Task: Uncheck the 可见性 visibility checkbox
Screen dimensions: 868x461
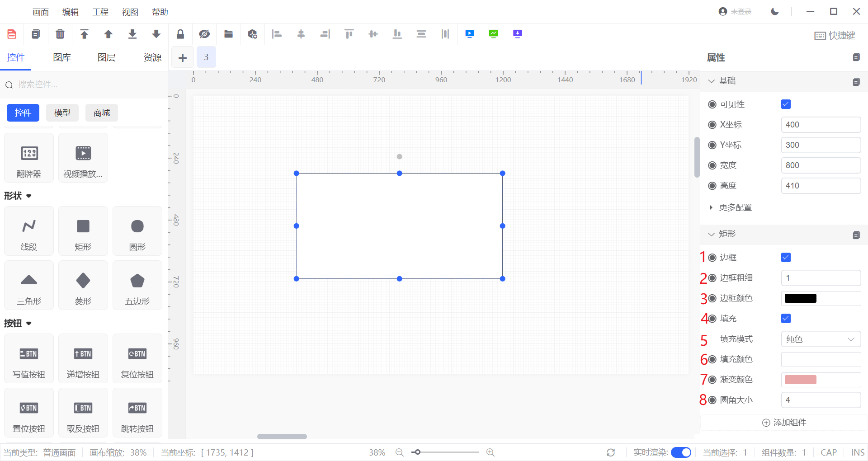Action: (x=786, y=104)
